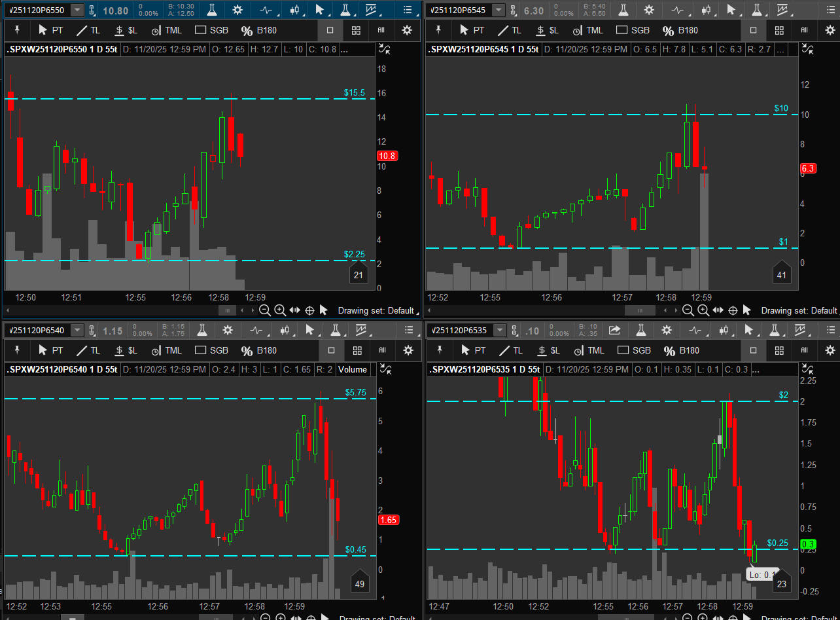Toggle the pin drawing toolbar icon in P6545 chart
Screen dimensions: 840x620
[438, 30]
